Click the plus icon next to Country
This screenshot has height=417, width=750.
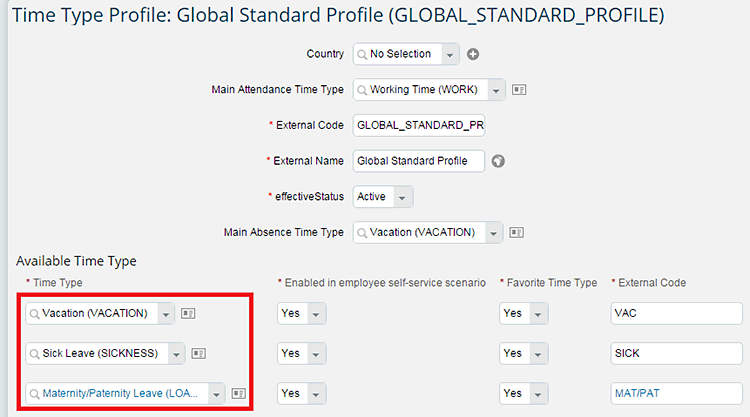[474, 54]
